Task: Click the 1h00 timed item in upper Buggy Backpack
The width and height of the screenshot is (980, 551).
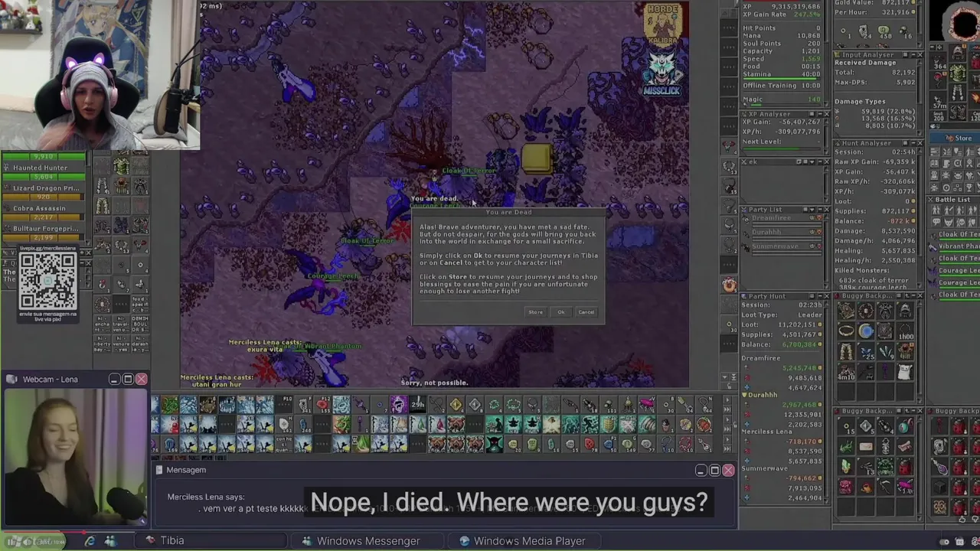Action: click(x=904, y=331)
